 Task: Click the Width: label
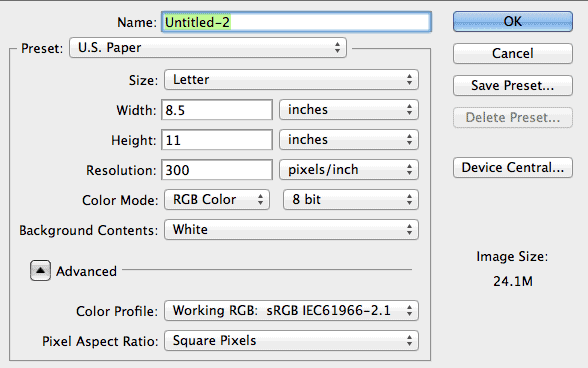(x=136, y=110)
